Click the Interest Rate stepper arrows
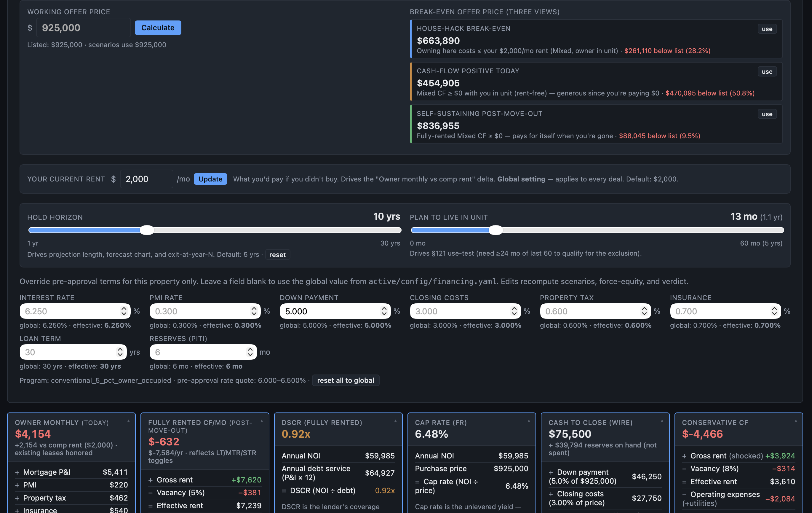Viewport: 812px width, 513px height. [124, 311]
